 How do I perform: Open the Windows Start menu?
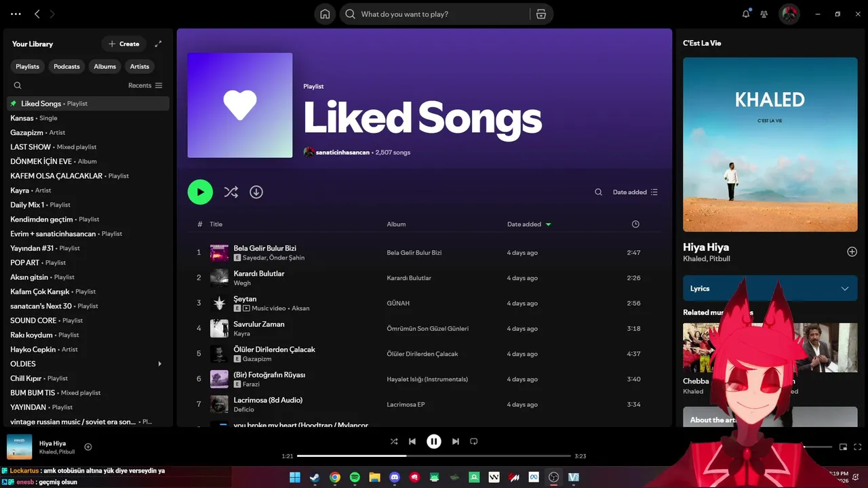click(295, 477)
